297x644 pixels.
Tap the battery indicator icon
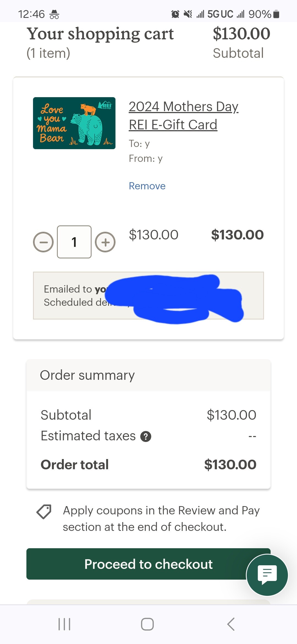[x=276, y=14]
